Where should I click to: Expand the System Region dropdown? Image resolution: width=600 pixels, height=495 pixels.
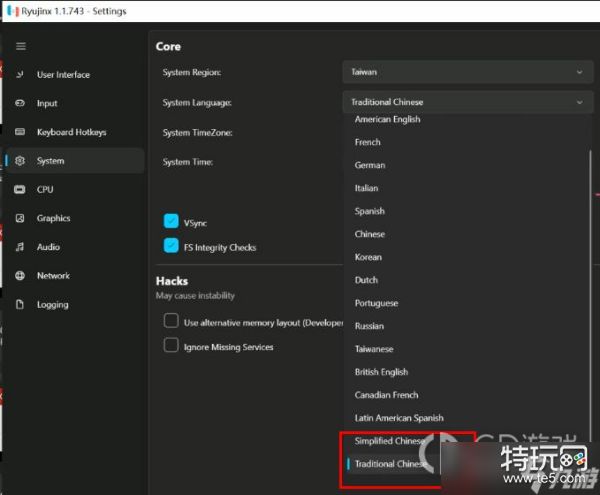[466, 73]
